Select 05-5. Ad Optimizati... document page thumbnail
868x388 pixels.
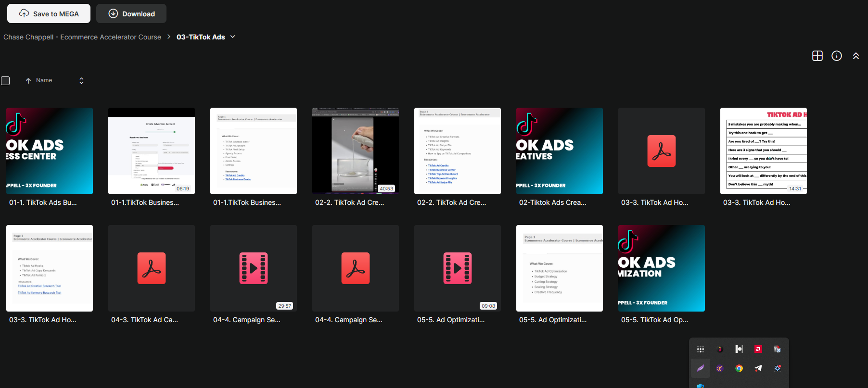[560, 268]
